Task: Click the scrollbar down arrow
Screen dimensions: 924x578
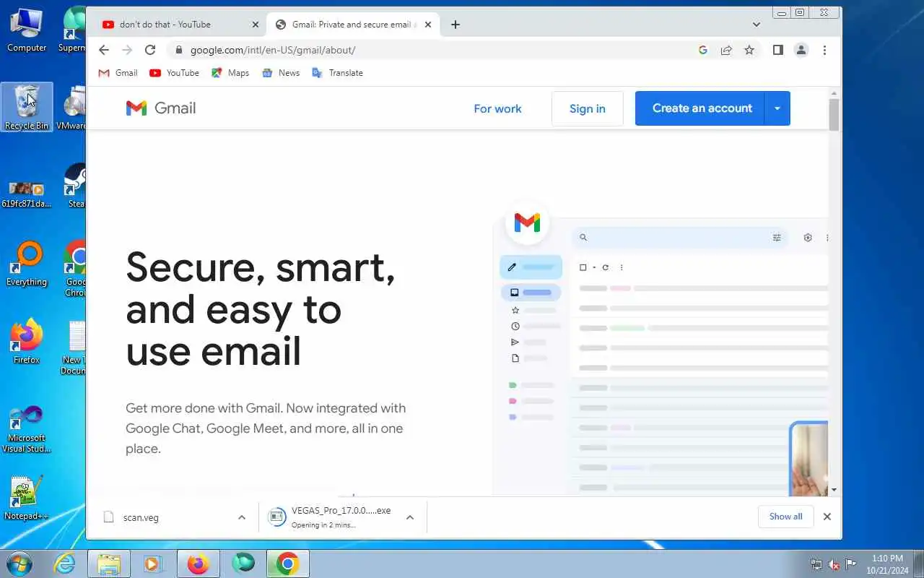Action: [834, 490]
